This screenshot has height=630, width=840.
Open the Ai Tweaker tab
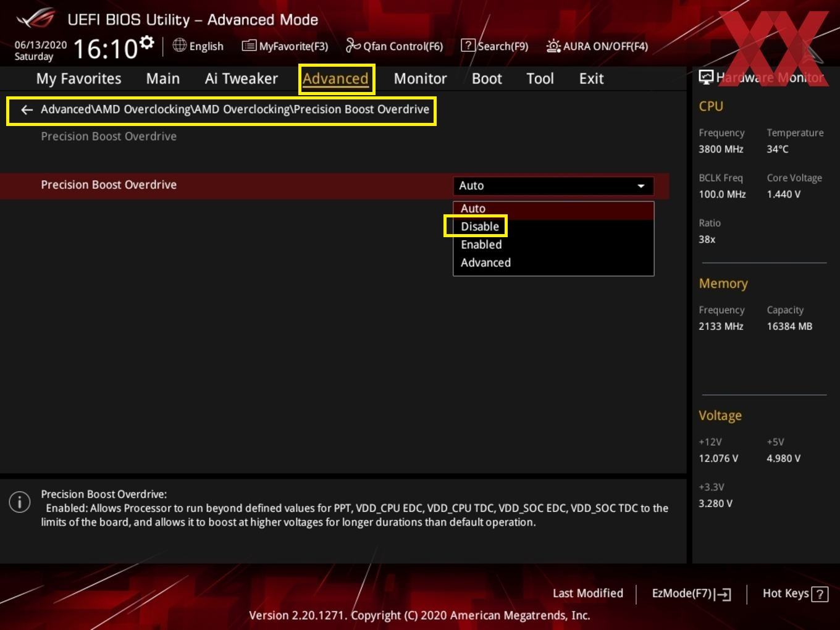tap(241, 79)
